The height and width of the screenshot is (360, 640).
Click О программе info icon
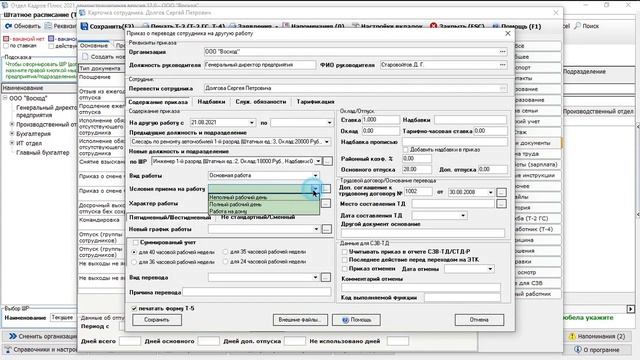pyautogui.click(x=578, y=350)
